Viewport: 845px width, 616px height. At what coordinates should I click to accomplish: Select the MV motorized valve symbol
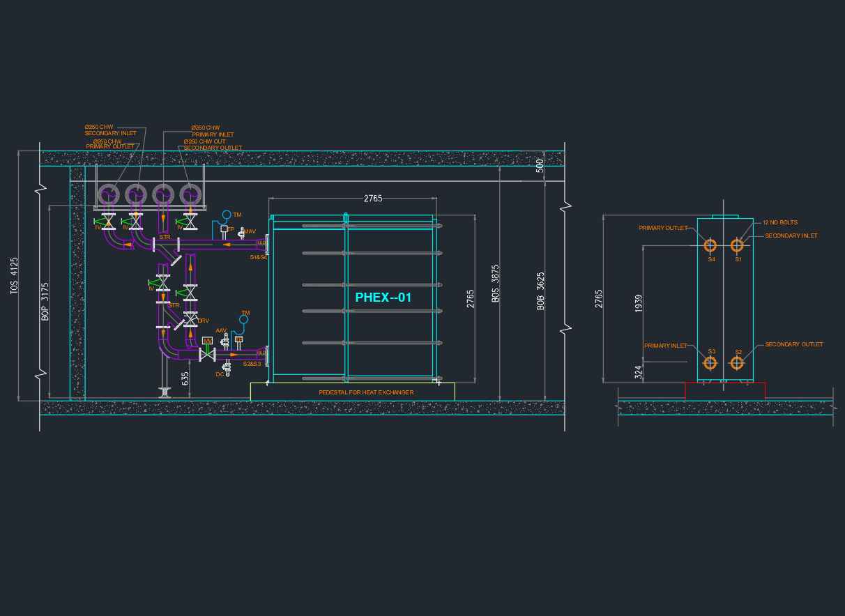tap(207, 341)
